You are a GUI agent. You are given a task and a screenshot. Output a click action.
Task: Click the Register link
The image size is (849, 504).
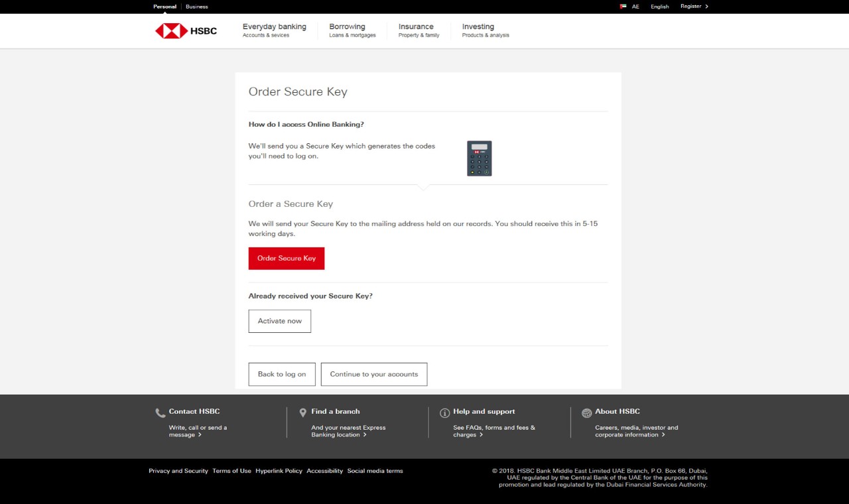click(x=690, y=7)
